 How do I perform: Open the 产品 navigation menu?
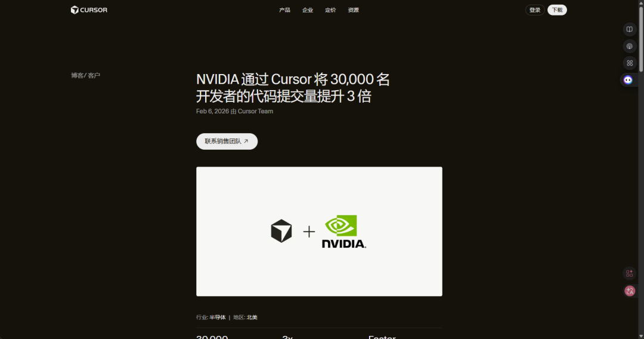coord(284,10)
